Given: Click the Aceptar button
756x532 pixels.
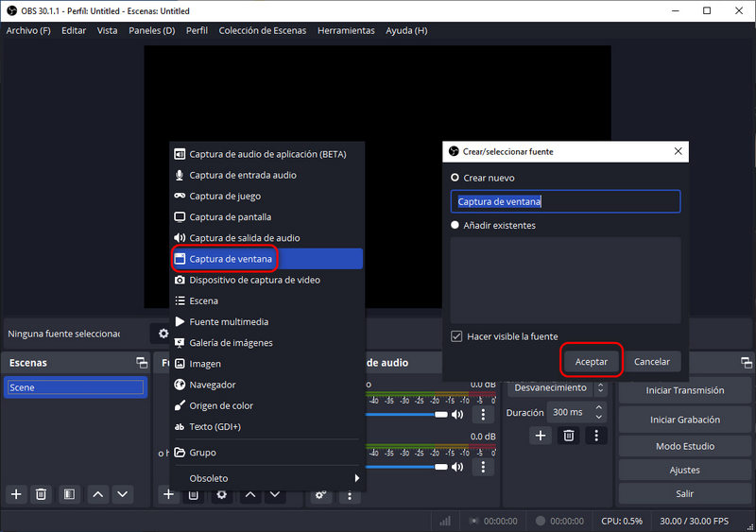Looking at the screenshot, I should pos(592,361).
